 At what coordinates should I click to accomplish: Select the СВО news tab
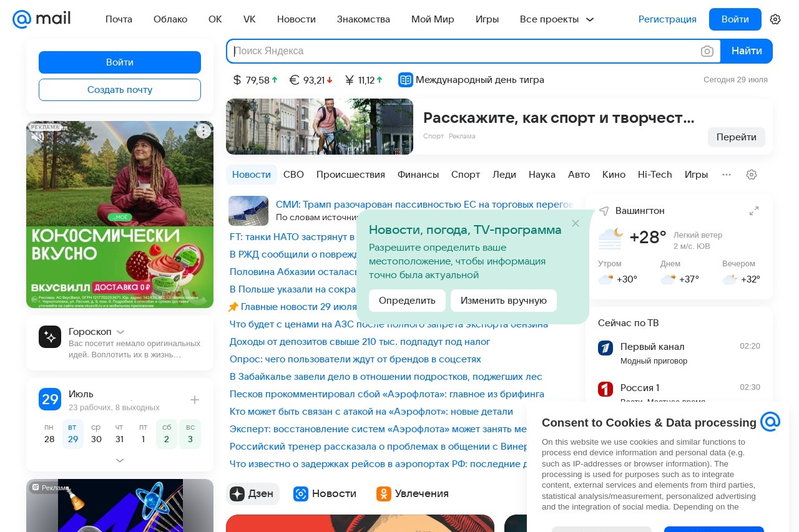pos(293,175)
